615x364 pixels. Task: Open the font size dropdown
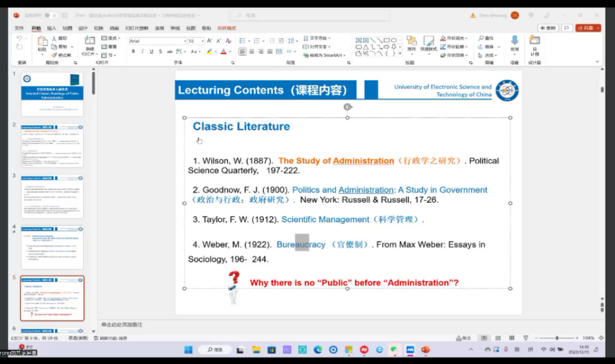click(202, 40)
